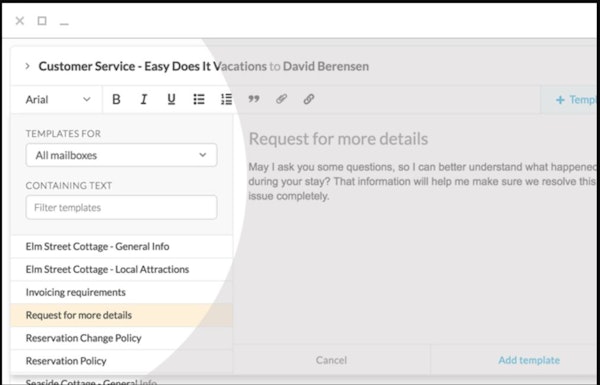Close the window with X button
The height and width of the screenshot is (385, 600).
[20, 21]
